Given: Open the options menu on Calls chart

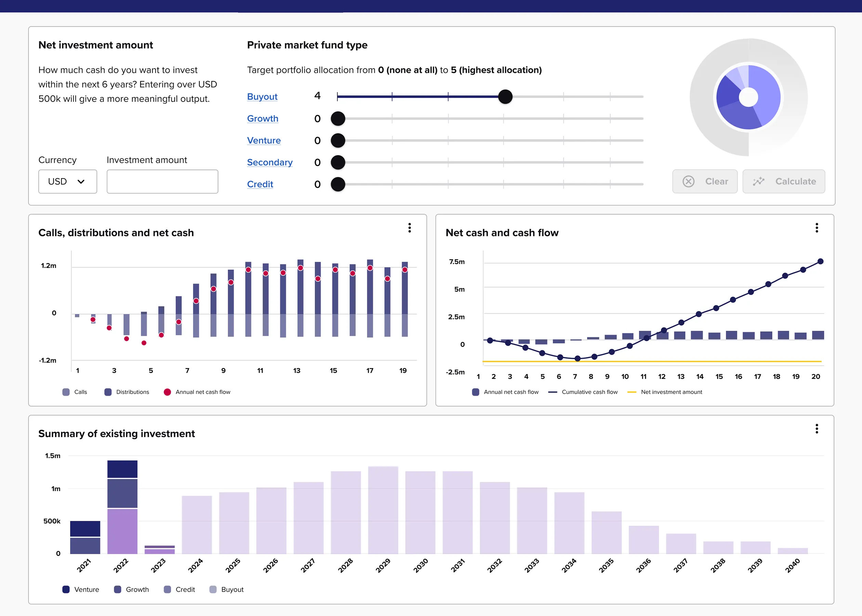Looking at the screenshot, I should click(x=409, y=227).
